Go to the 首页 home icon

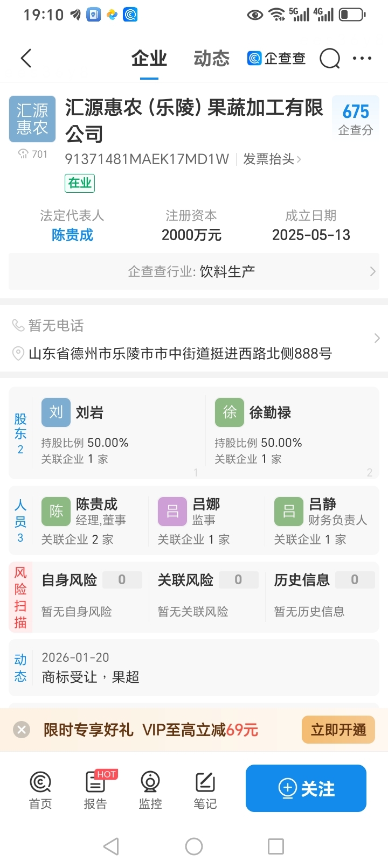40,789
